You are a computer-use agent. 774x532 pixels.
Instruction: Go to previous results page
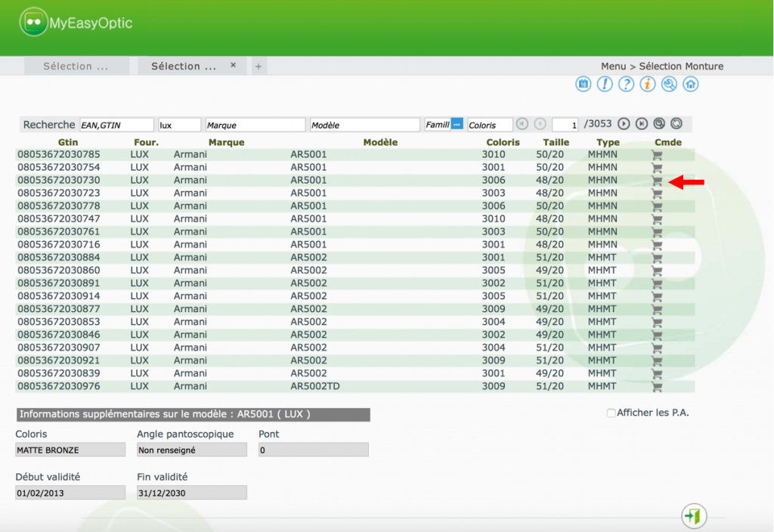540,124
